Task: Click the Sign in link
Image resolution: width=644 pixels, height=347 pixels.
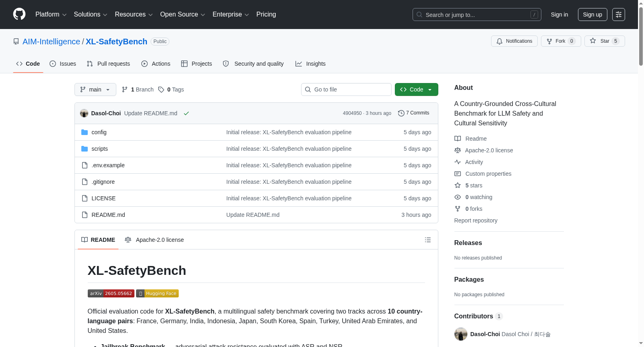Action: tap(559, 15)
